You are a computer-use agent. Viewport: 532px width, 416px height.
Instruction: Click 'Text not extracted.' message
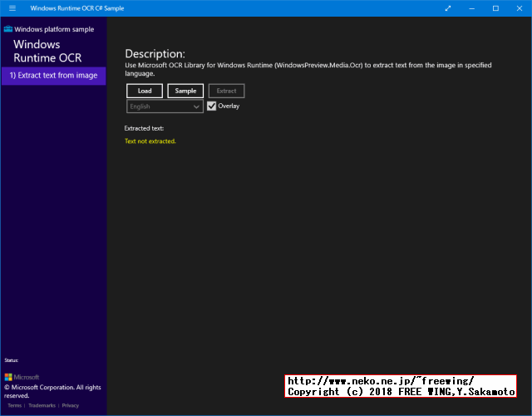[x=150, y=141]
